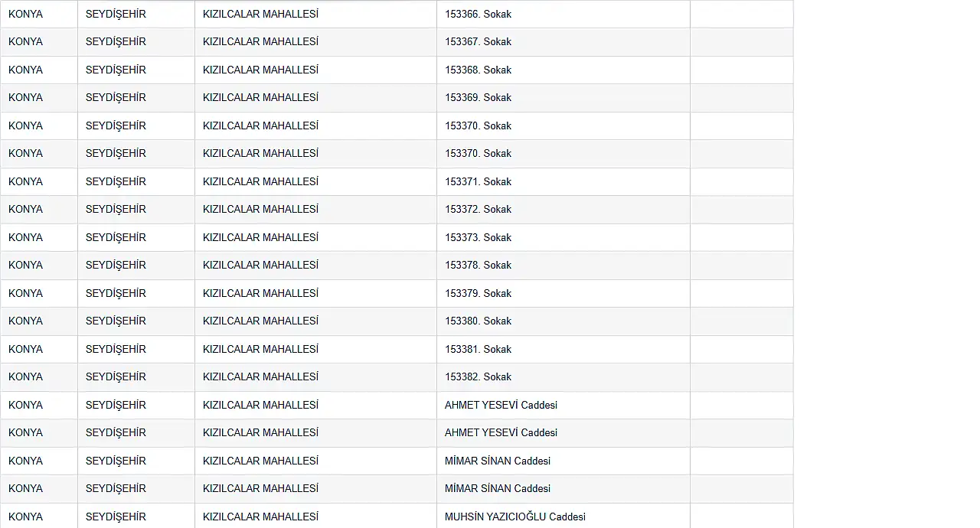Click the 153368. Sokak row
This screenshot has height=528, width=980.
(478, 70)
